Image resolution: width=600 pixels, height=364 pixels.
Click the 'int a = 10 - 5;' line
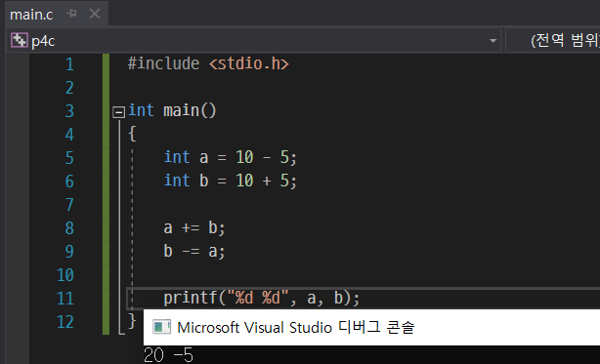230,157
